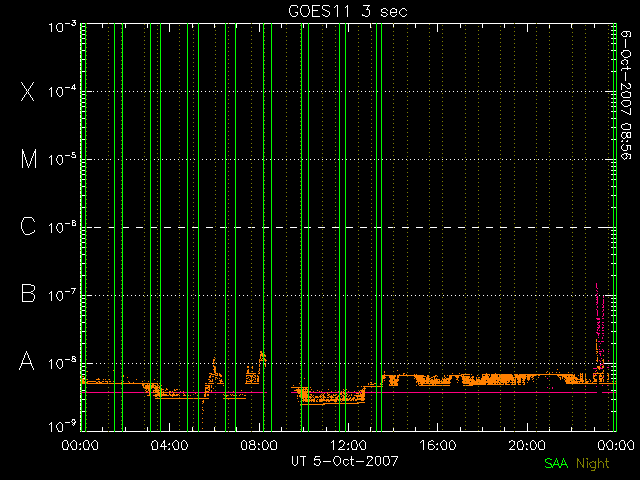Click the 12:00 time axis label

pyautogui.click(x=348, y=445)
